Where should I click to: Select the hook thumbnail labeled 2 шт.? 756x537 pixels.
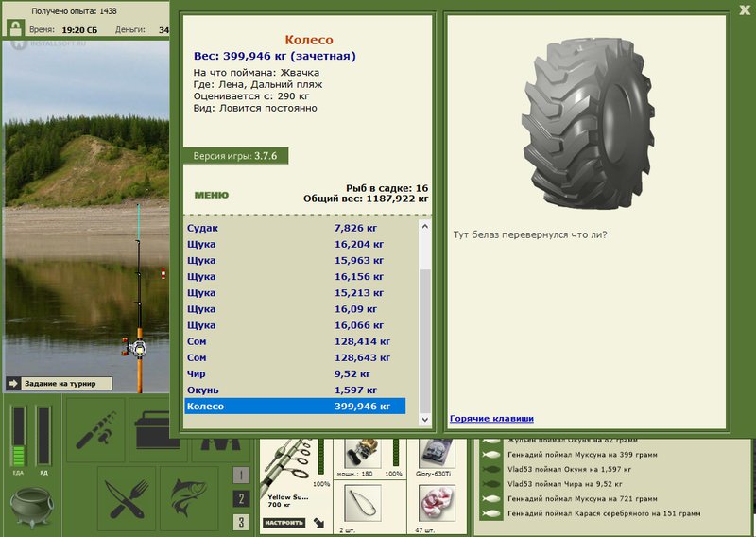363,504
